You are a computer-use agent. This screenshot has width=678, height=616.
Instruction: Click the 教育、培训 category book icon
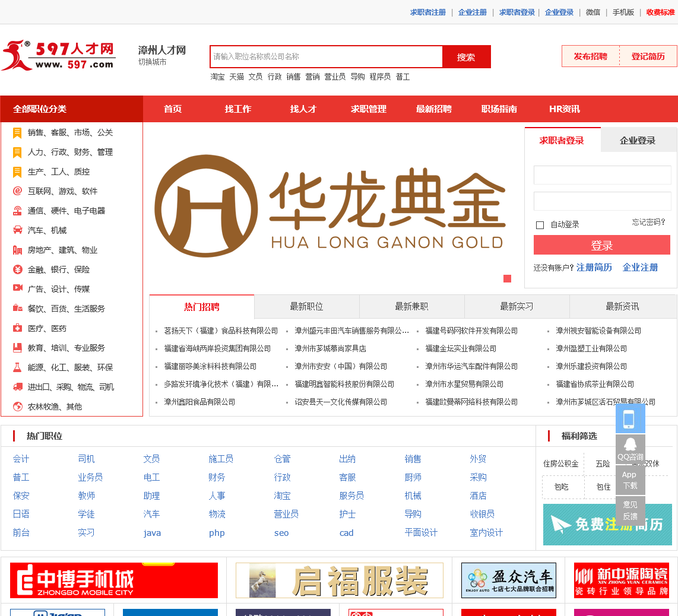[17, 348]
